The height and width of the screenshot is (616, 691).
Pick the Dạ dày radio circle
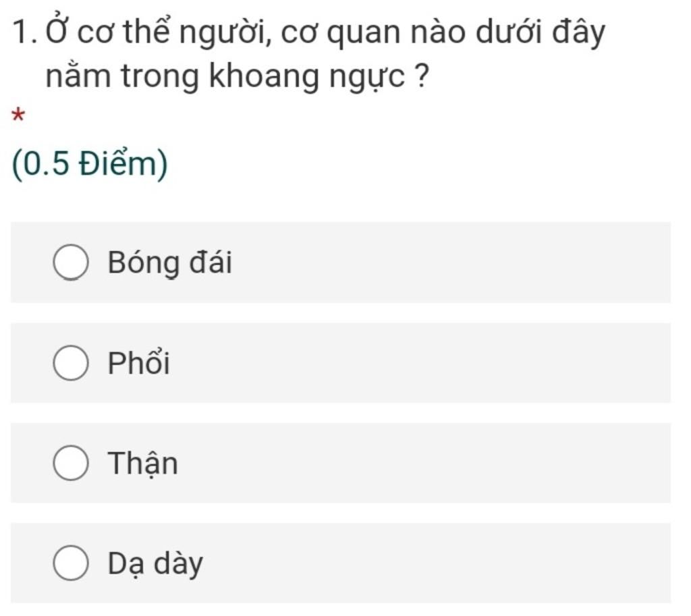pos(70,563)
